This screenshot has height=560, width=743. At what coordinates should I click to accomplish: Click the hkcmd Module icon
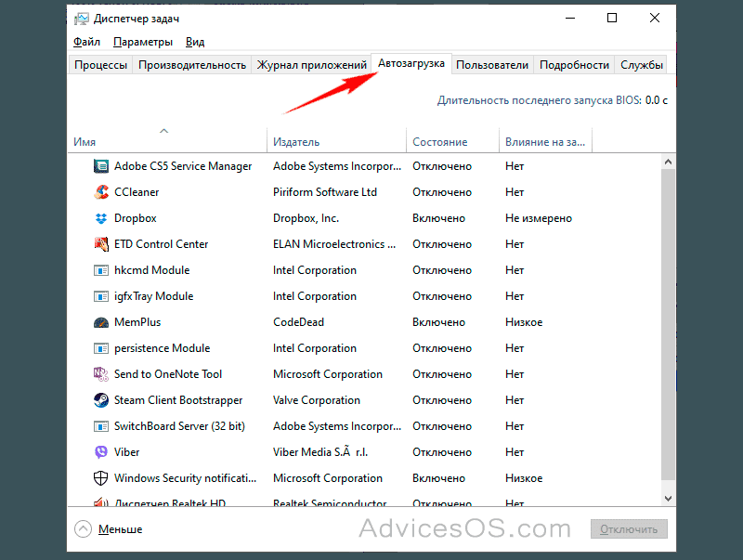100,270
